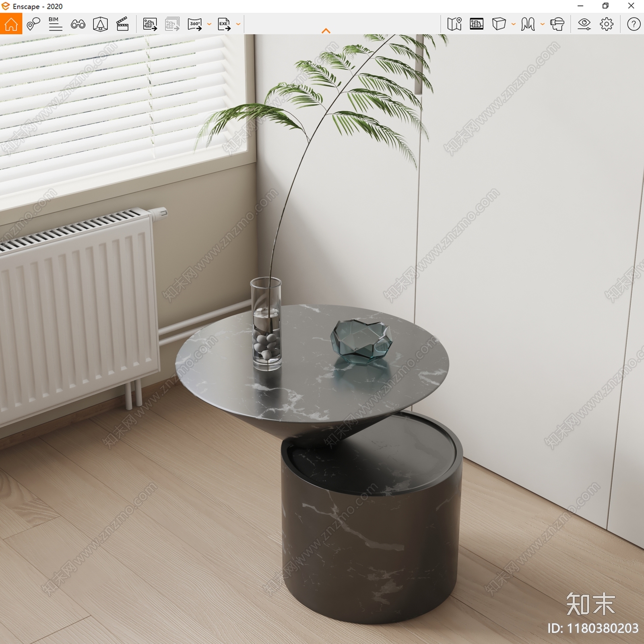Open Visual Settings eye icon
This screenshot has width=644, height=644.
pyautogui.click(x=584, y=24)
